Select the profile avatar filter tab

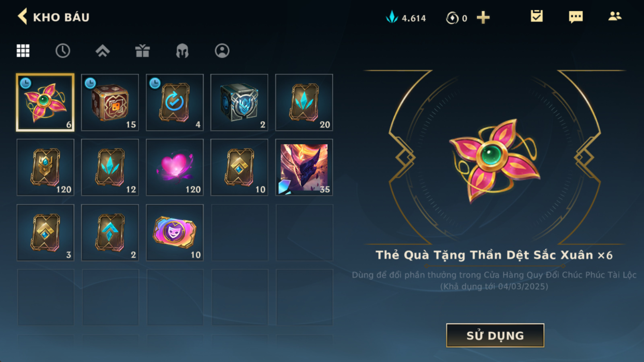tap(222, 51)
